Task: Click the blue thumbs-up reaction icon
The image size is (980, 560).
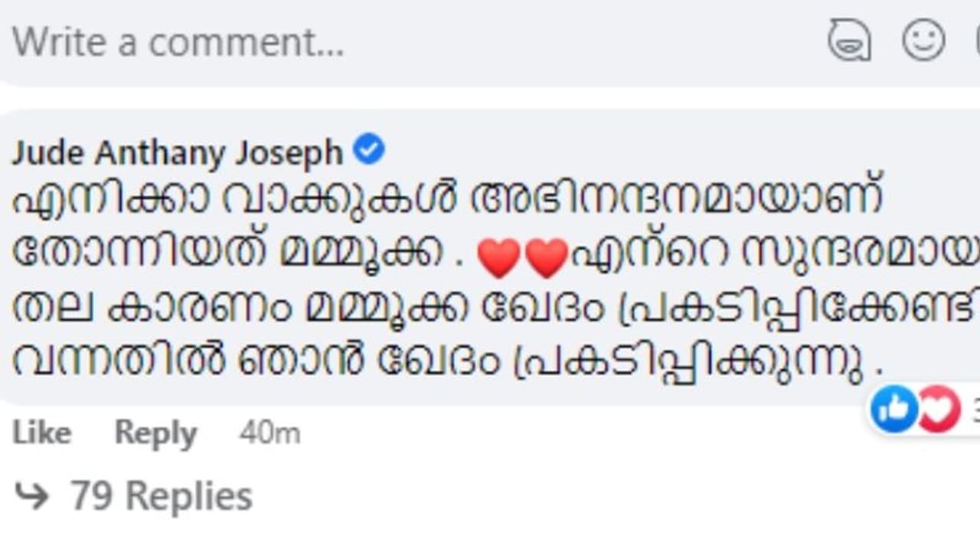Action: (x=893, y=409)
